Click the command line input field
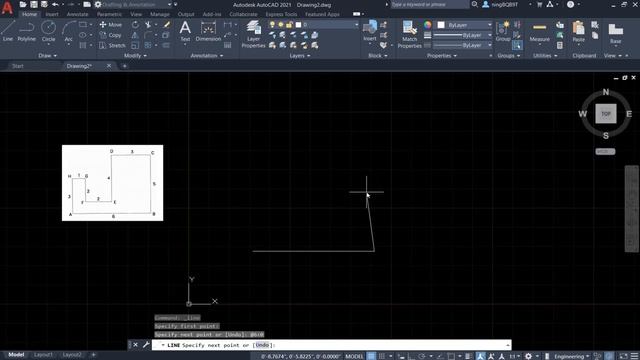 tap(331, 345)
